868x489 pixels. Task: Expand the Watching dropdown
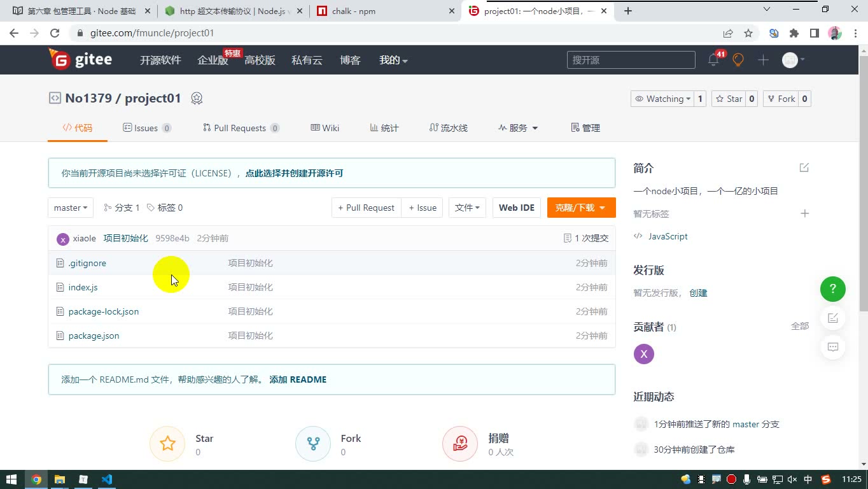tap(662, 99)
